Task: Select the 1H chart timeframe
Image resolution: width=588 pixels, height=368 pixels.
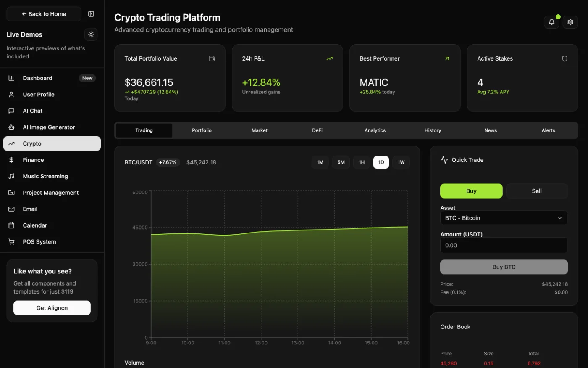Action: tap(362, 162)
